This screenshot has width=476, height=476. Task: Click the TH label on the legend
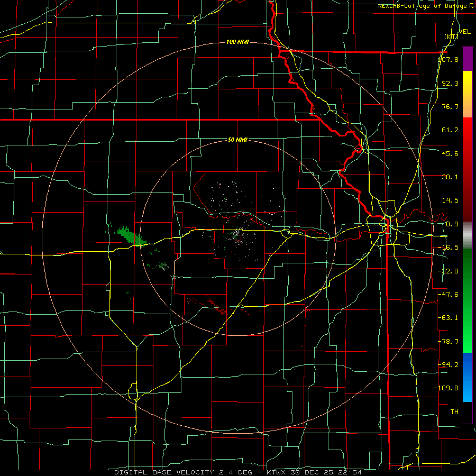pyautogui.click(x=454, y=412)
